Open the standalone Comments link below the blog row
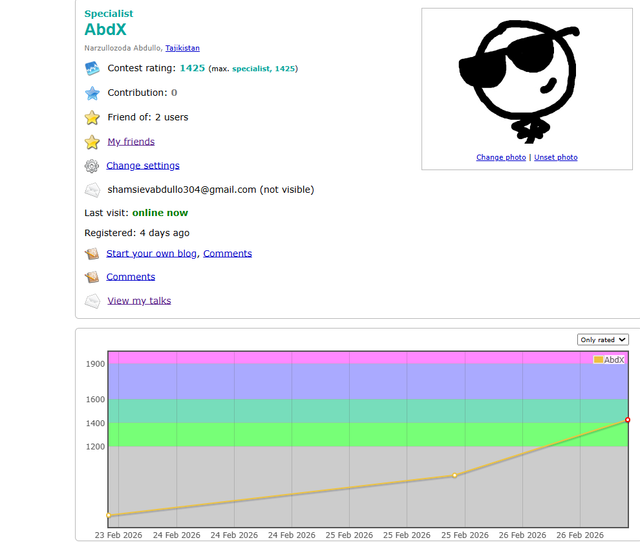This screenshot has height=542, width=640. (x=131, y=277)
